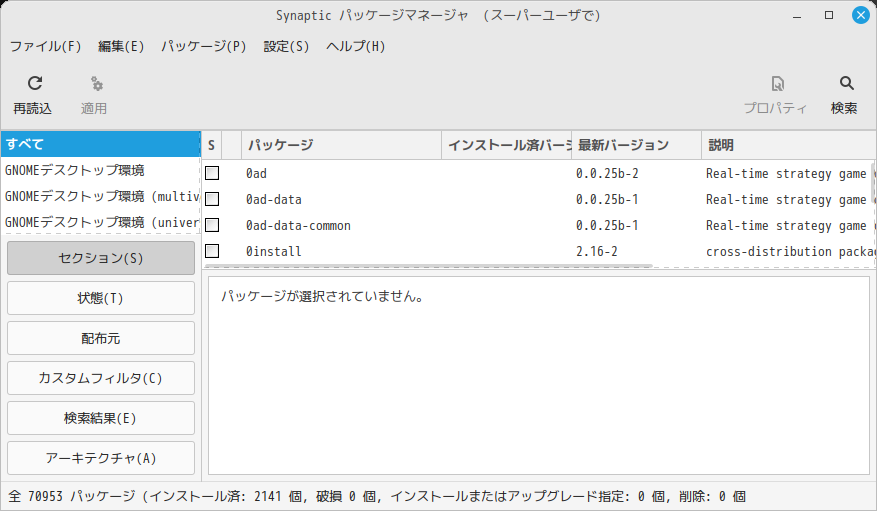Click the カスタムフィルタ(C) button
Image resolution: width=877 pixels, height=511 pixels.
pyautogui.click(x=101, y=378)
